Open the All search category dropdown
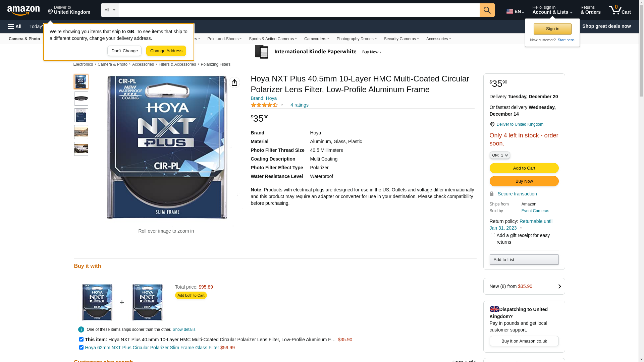The image size is (644, 362). pyautogui.click(x=110, y=10)
